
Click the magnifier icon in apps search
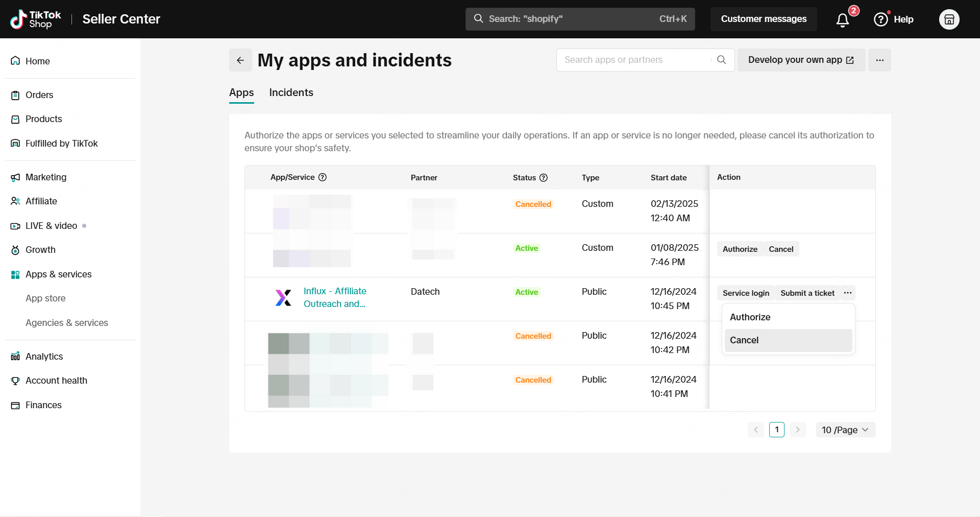pyautogui.click(x=721, y=60)
